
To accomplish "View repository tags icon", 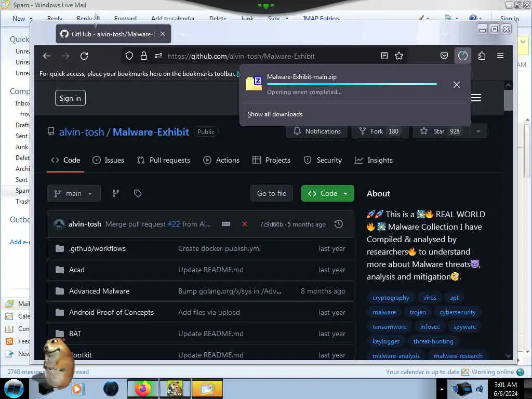I will [x=137, y=193].
